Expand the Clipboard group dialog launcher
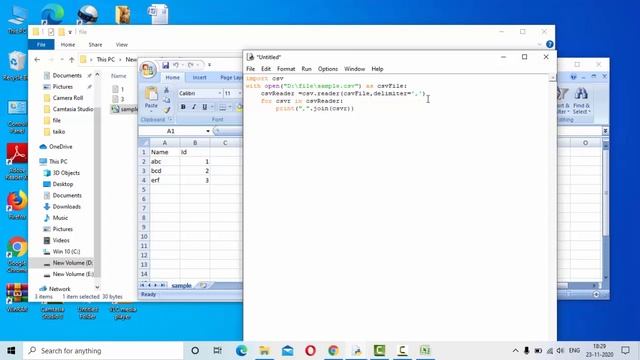 (170, 120)
